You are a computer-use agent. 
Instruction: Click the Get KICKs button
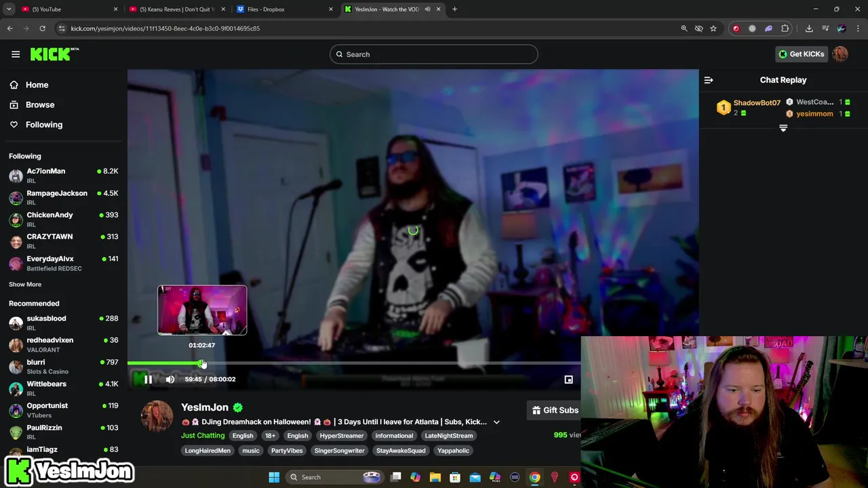coord(801,54)
